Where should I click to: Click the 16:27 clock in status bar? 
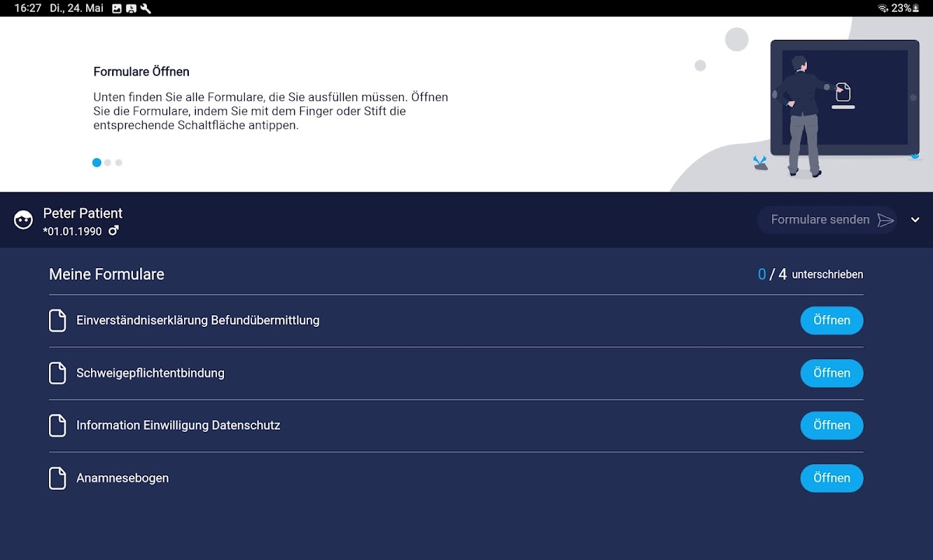coord(27,8)
